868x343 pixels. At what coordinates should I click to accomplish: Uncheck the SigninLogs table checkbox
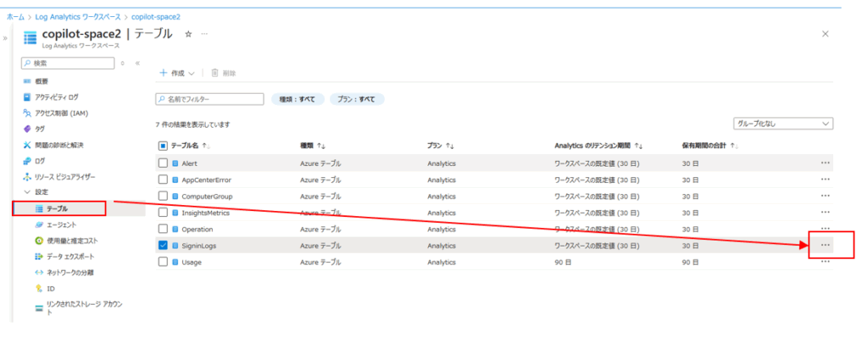click(164, 246)
